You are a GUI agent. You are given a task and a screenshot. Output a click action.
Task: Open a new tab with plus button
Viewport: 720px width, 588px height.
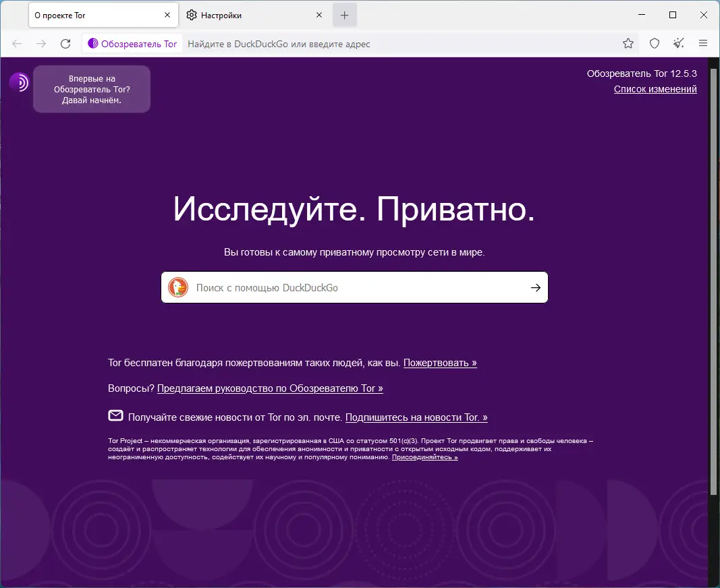point(344,15)
